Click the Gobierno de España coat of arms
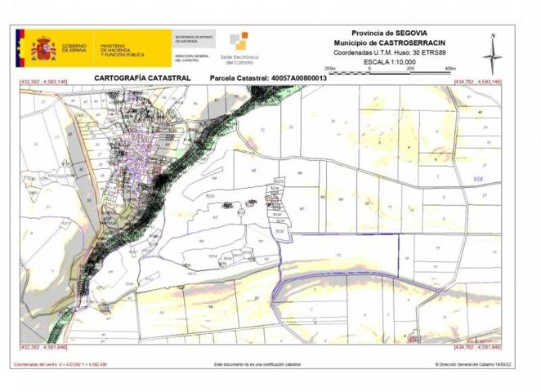The height and width of the screenshot is (392, 541). 42,48
